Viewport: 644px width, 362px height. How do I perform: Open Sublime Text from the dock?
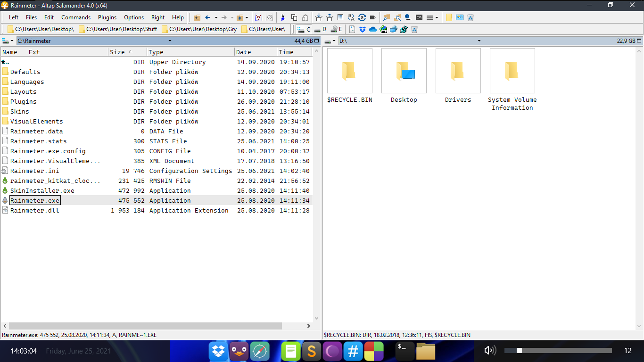tap(312, 351)
